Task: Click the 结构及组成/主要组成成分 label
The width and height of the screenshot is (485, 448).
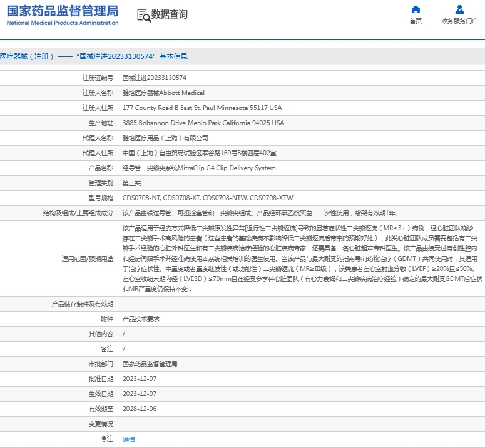Action: tap(78, 213)
